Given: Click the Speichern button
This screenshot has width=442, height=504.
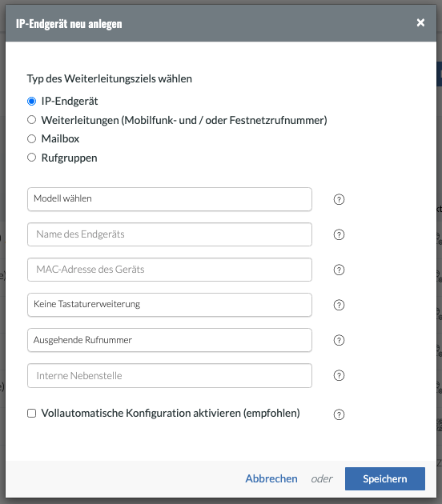Looking at the screenshot, I should [385, 479].
